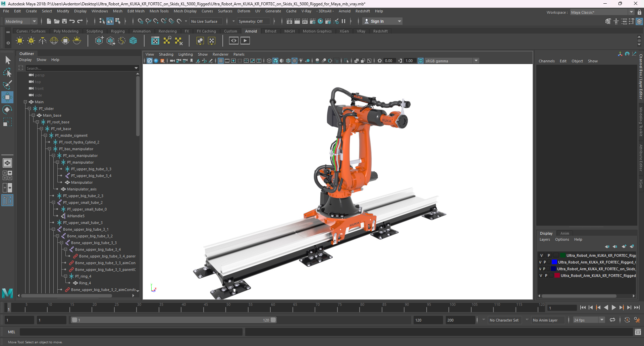Select the arrow Select tool in toolbox
This screenshot has height=346, width=644.
[7, 60]
